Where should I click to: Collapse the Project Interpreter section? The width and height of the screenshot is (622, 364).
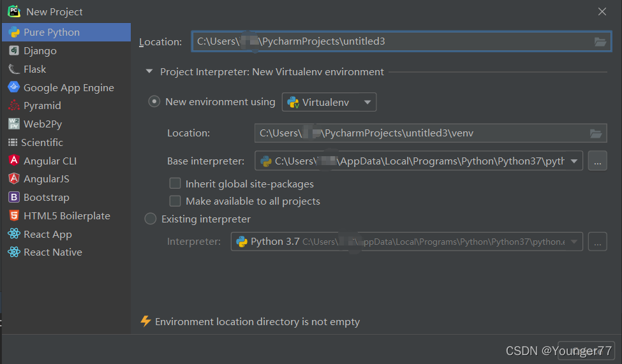coord(149,71)
